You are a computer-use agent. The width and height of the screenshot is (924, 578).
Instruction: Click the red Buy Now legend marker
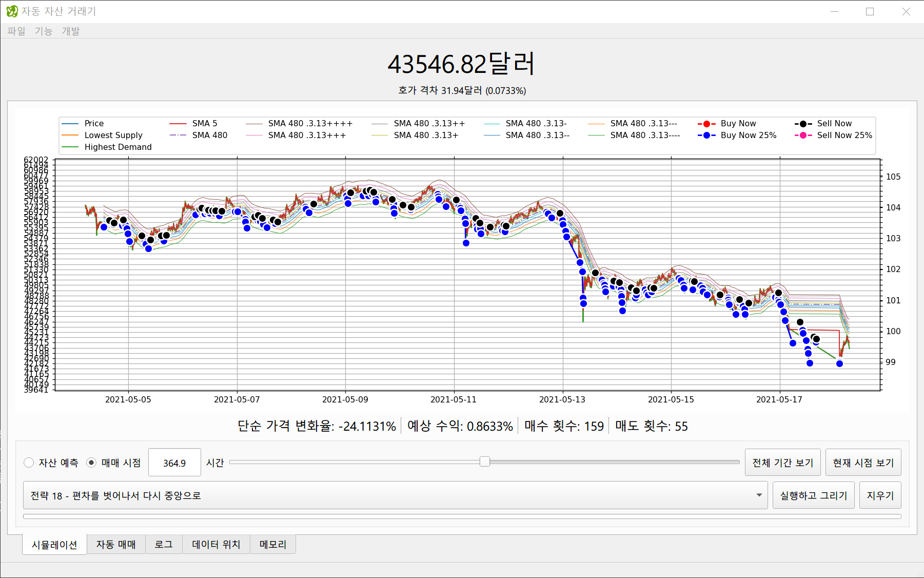(706, 124)
